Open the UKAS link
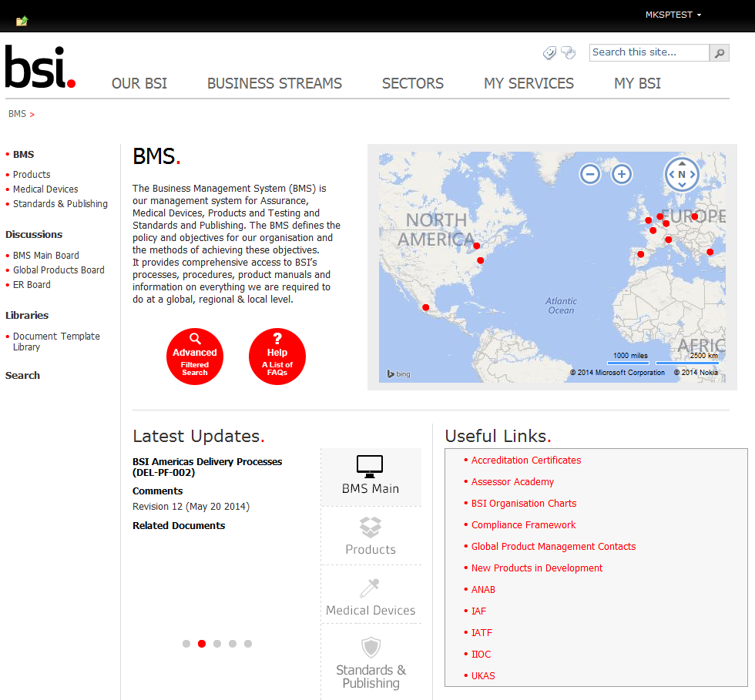The width and height of the screenshot is (755, 700). tap(483, 676)
